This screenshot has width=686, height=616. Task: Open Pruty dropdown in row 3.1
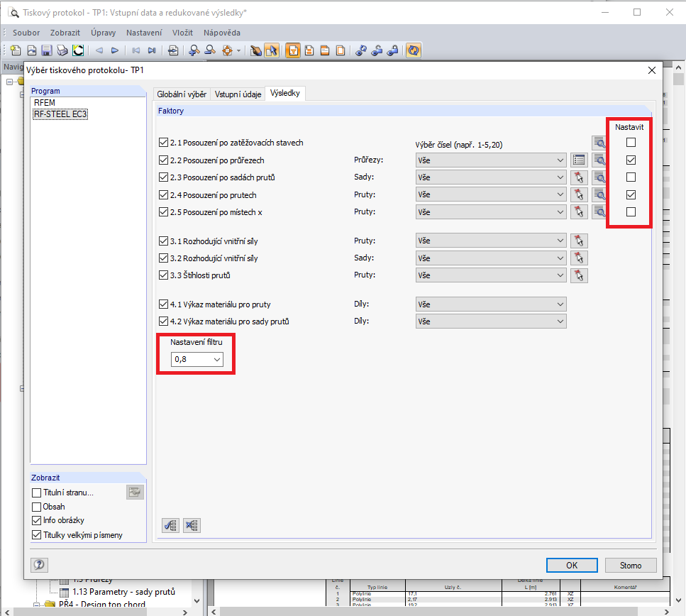point(491,241)
